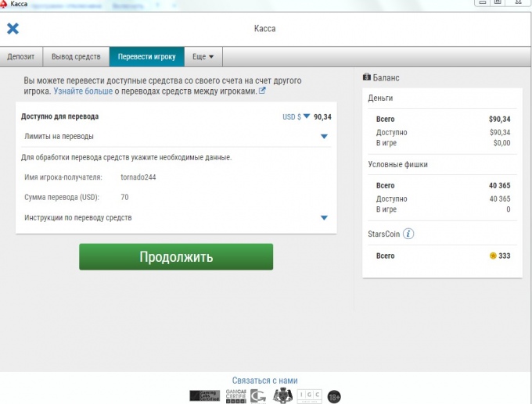The width and height of the screenshot is (532, 404).
Task: Click the Gaming Labs Certified logo
Action: (x=205, y=396)
